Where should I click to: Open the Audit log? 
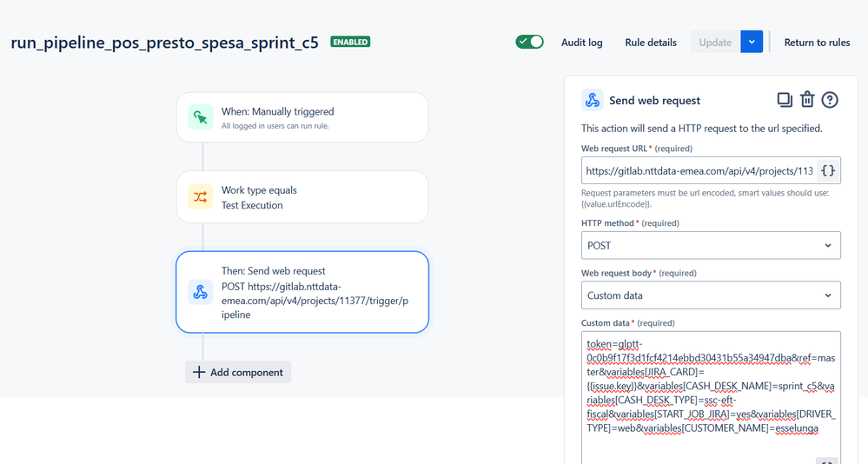coord(582,43)
